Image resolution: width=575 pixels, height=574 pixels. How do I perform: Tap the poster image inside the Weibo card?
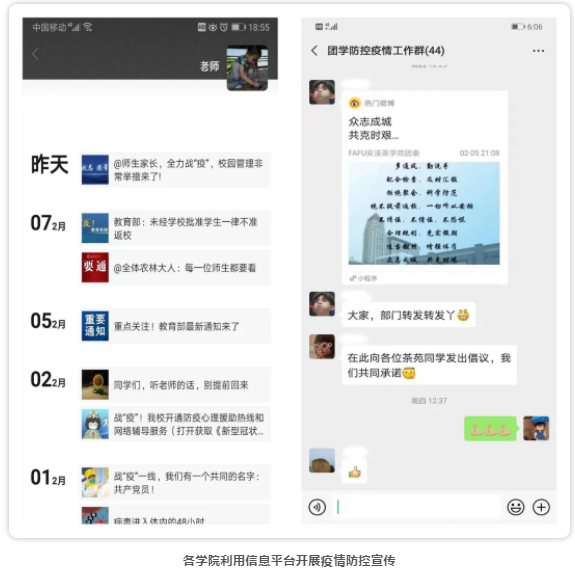point(424,213)
